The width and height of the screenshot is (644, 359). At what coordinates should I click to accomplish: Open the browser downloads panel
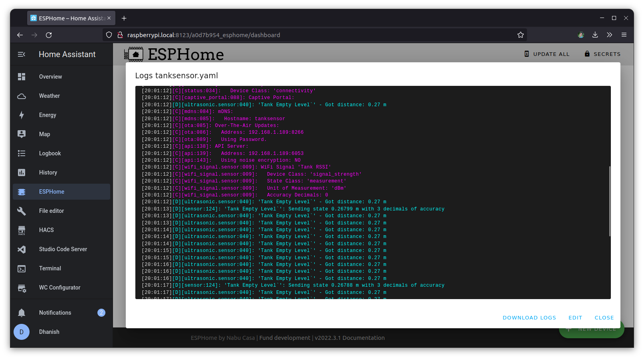[595, 35]
